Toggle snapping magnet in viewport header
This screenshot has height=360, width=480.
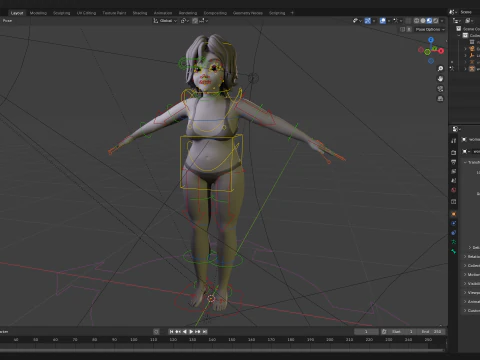[195, 21]
